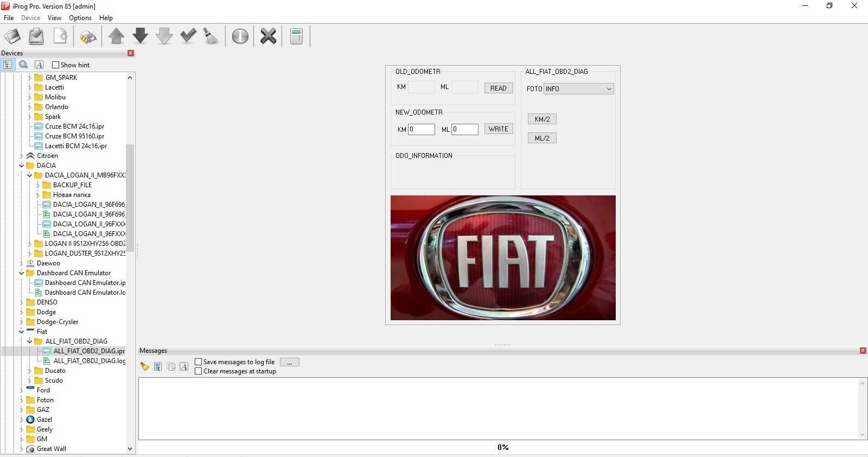Click the NEW_ODOMETR ML input field

[465, 129]
